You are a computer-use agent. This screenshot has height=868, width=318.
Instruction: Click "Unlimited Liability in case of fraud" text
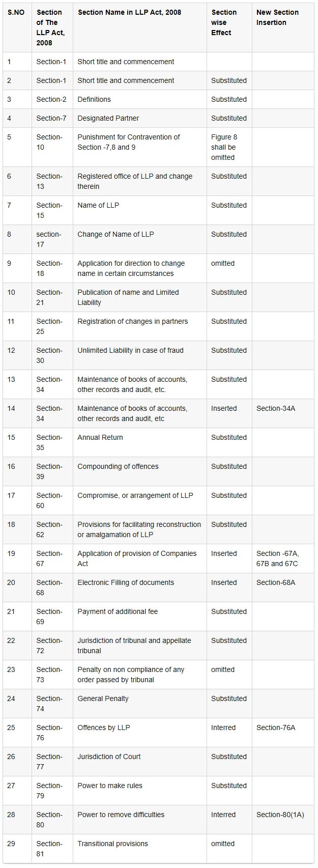click(130, 350)
